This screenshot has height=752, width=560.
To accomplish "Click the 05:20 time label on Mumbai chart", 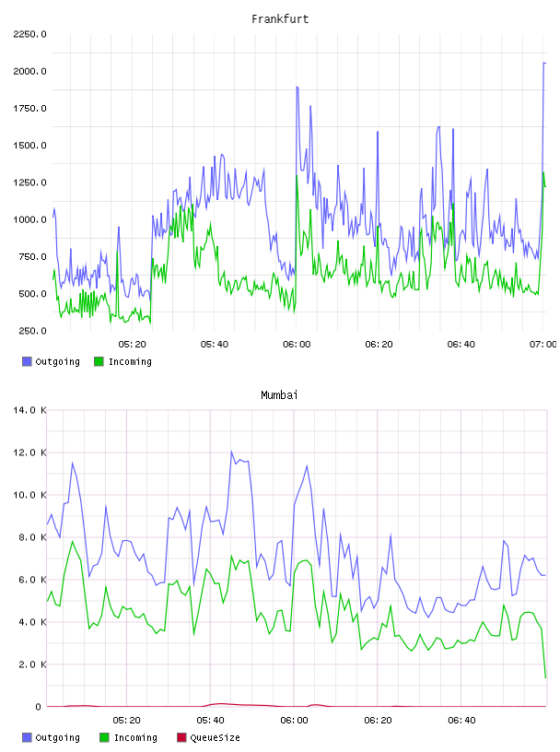I will point(126,721).
